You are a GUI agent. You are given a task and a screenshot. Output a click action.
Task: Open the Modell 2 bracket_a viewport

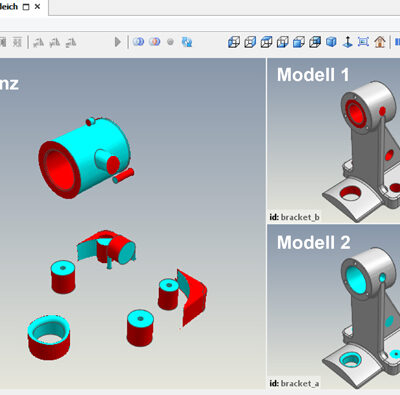[334, 307]
